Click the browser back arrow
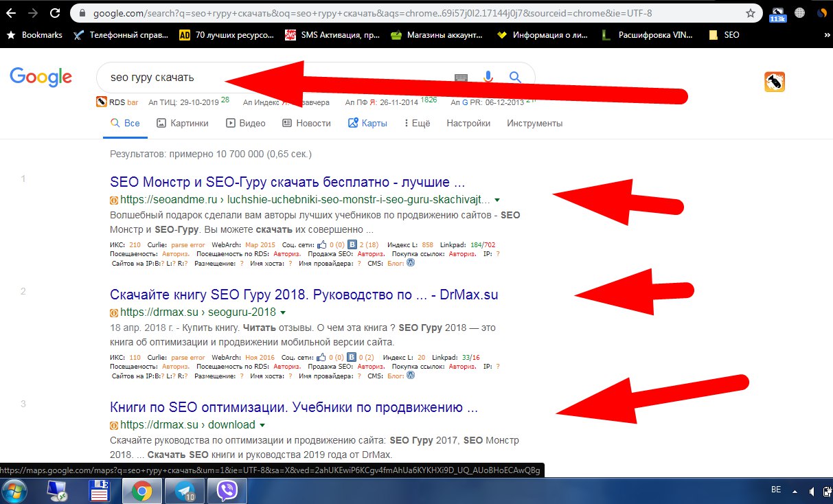The image size is (833, 504). 12,12
